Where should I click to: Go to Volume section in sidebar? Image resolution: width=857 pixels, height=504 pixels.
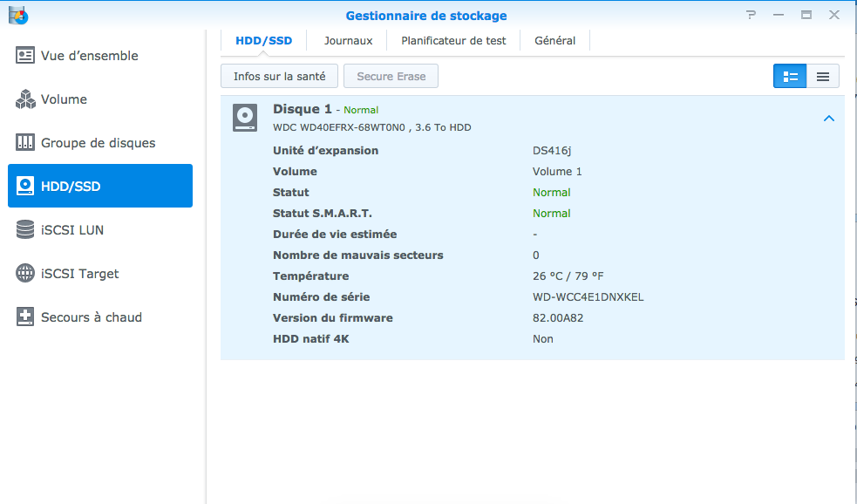click(100, 99)
